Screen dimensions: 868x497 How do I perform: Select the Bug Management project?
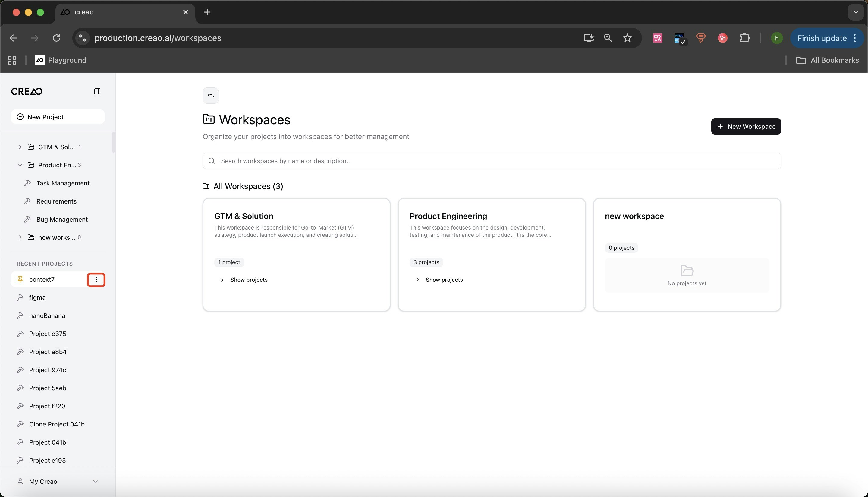coord(62,220)
